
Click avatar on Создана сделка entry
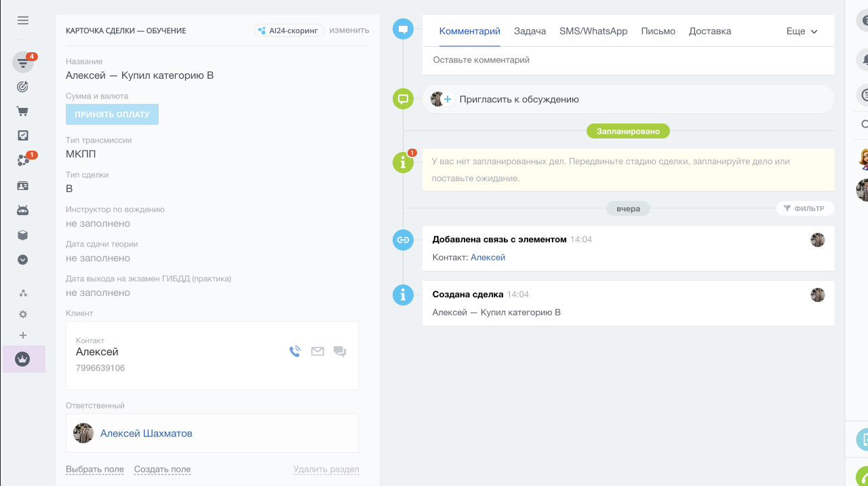(x=818, y=295)
